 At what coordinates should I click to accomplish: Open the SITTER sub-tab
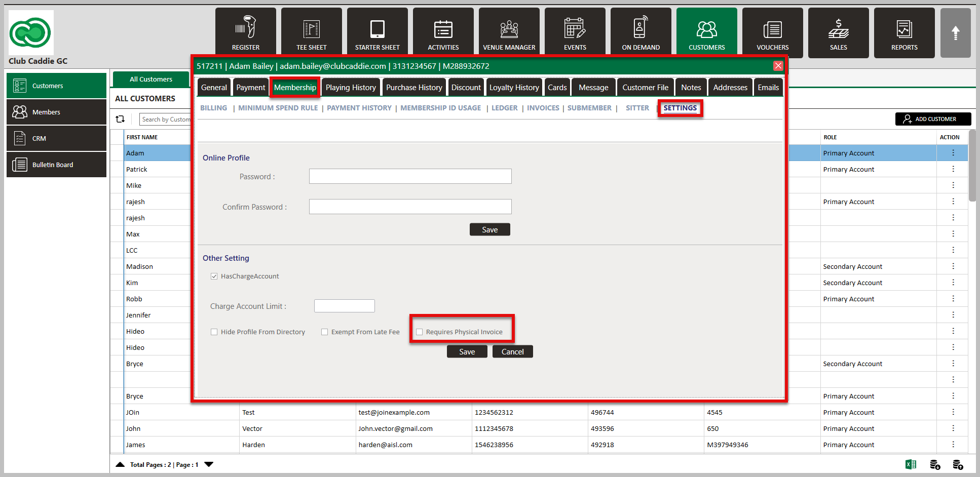tap(637, 108)
